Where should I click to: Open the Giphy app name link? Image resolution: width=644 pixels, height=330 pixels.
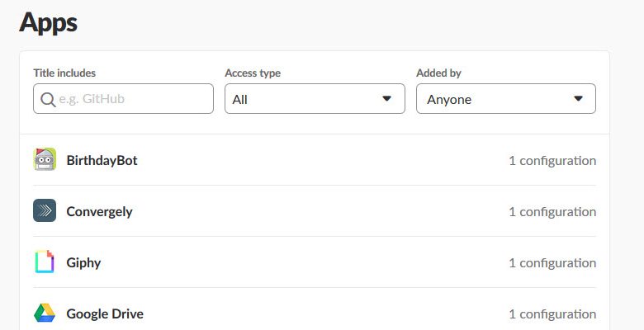click(x=83, y=262)
